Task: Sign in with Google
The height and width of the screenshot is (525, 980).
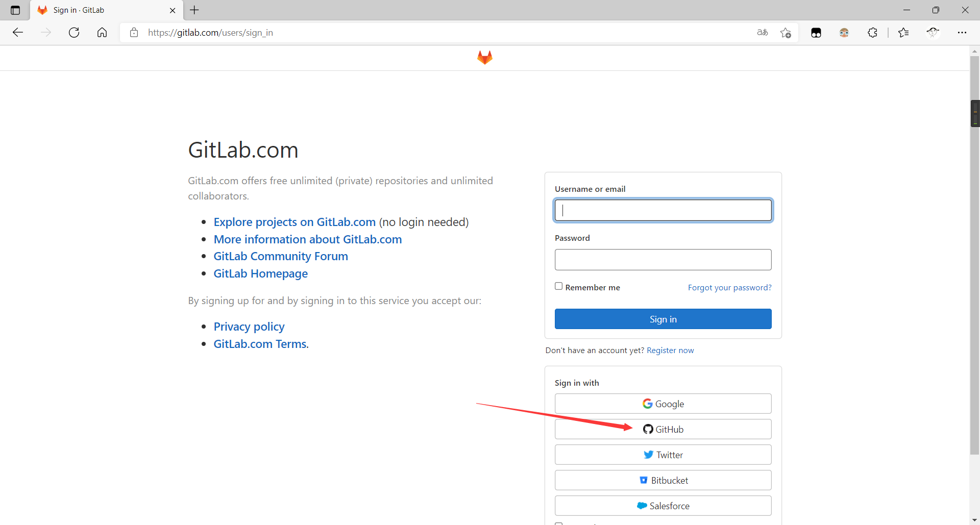Action: [x=663, y=404]
